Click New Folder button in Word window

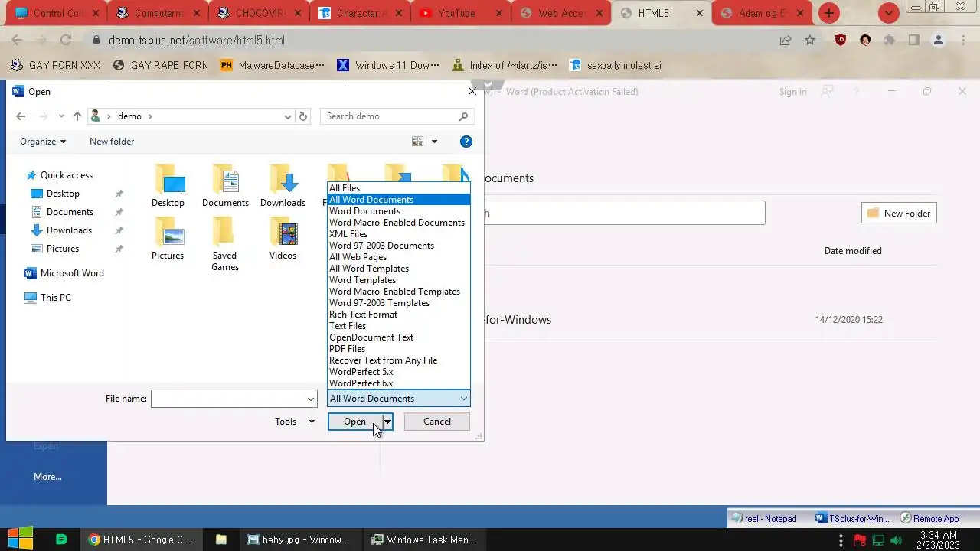tap(899, 214)
